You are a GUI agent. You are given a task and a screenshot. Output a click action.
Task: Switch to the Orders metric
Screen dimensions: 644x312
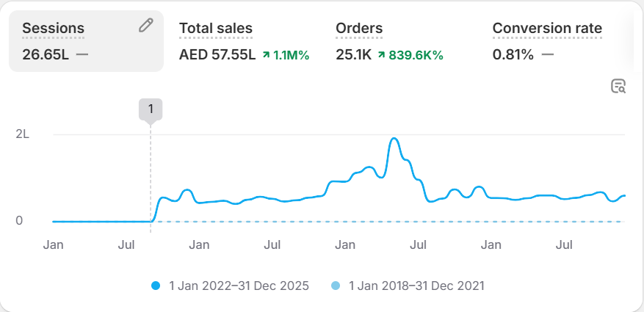(x=359, y=29)
